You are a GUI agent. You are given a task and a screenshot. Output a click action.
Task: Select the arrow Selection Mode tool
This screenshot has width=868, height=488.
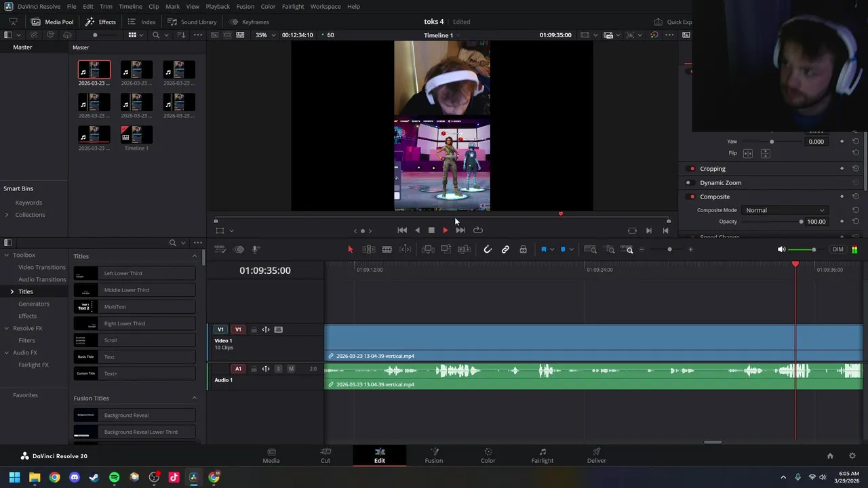pos(350,249)
